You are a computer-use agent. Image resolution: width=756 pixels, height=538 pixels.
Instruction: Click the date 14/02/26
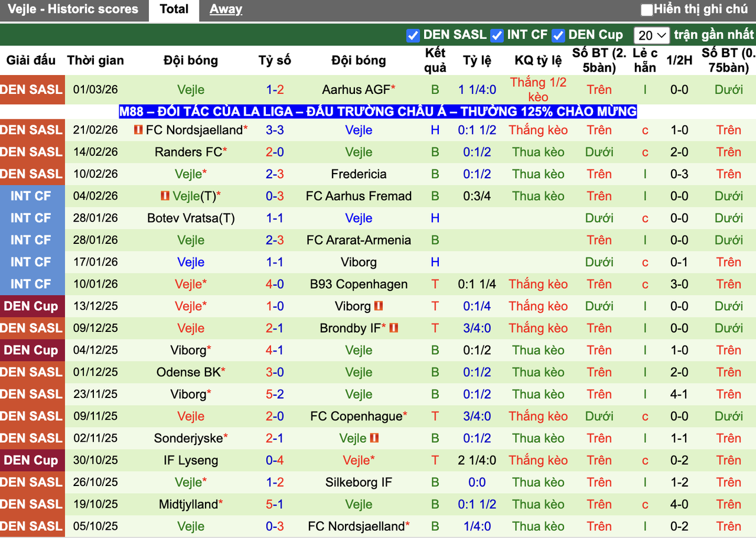[96, 152]
